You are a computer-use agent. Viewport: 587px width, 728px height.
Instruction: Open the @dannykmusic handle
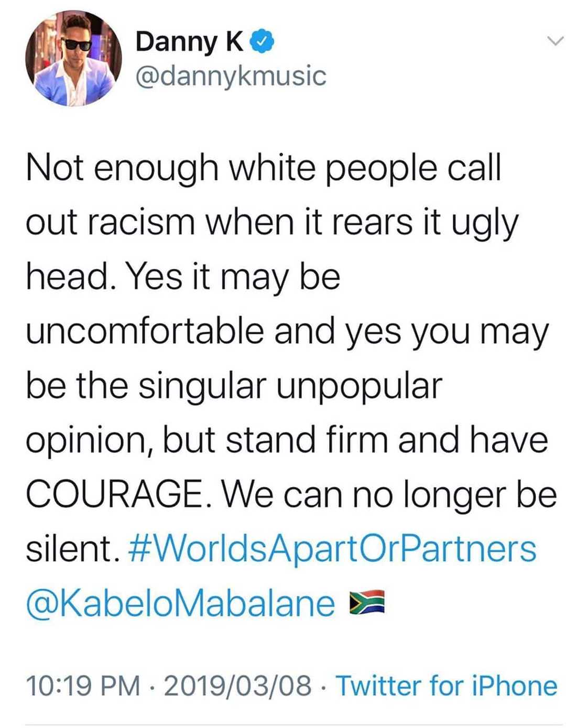click(x=231, y=76)
